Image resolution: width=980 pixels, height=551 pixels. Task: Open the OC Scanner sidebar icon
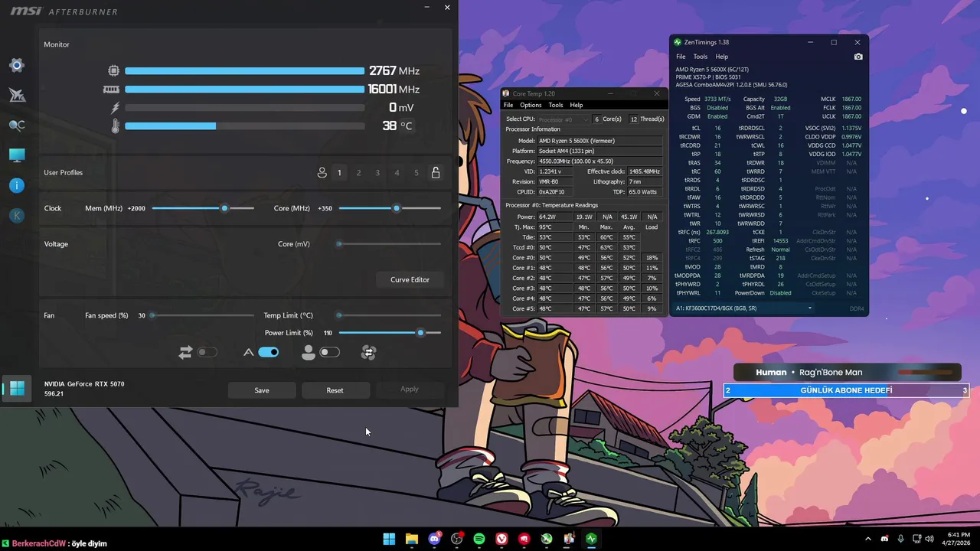tap(17, 126)
